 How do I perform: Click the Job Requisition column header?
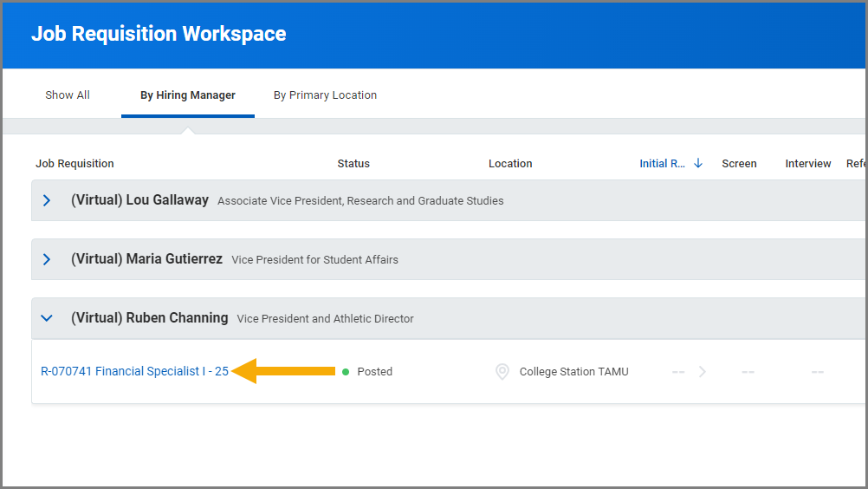click(74, 163)
